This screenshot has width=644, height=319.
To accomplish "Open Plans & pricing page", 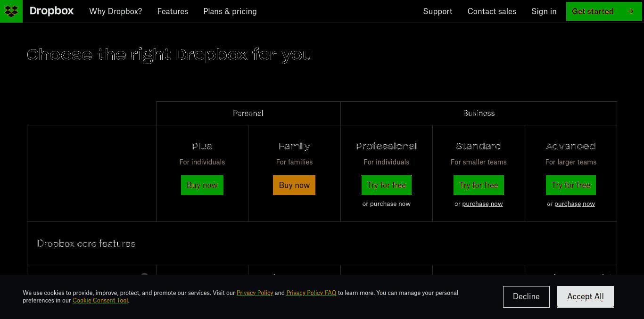I will click(x=230, y=11).
